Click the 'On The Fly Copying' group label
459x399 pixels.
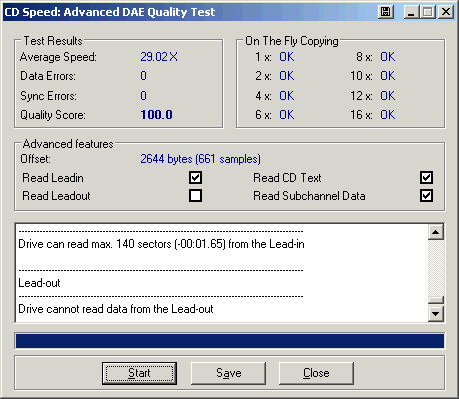(x=292, y=41)
